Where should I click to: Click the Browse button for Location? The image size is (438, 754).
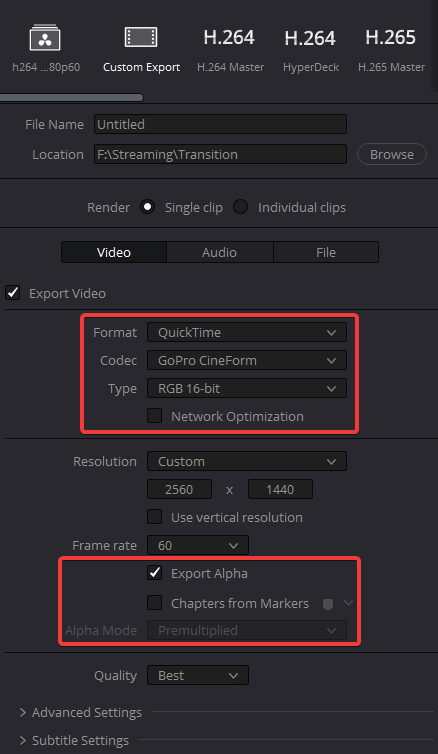tap(392, 154)
